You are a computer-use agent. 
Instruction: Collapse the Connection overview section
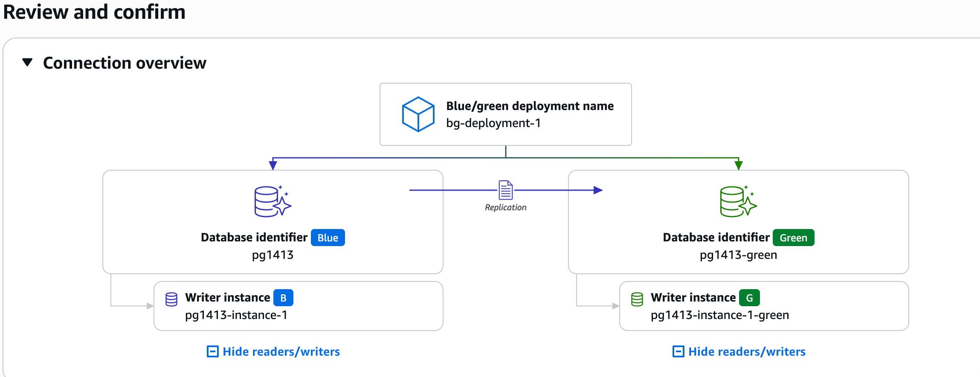27,63
